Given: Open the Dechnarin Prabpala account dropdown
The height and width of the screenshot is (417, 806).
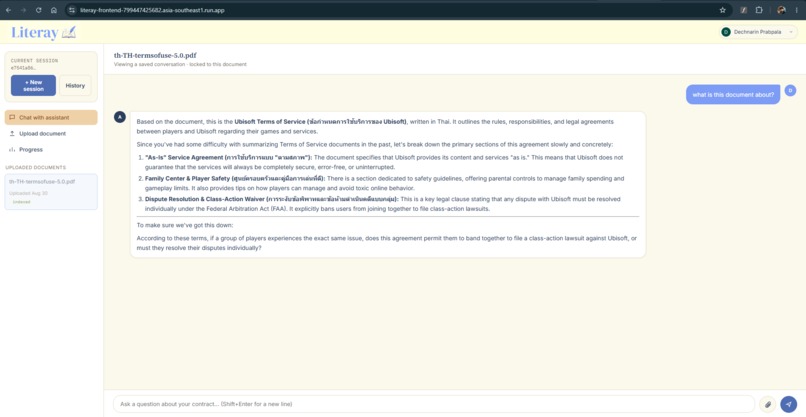Looking at the screenshot, I should coord(758,32).
